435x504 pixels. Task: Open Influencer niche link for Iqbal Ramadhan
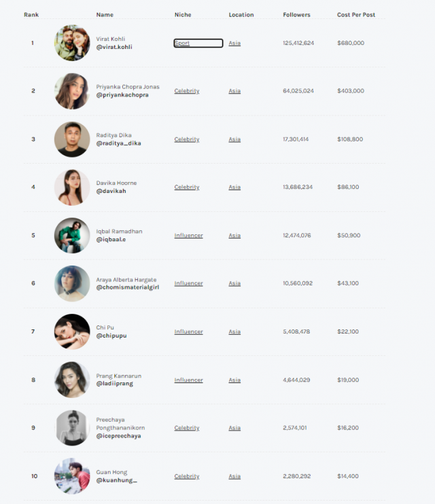point(188,235)
